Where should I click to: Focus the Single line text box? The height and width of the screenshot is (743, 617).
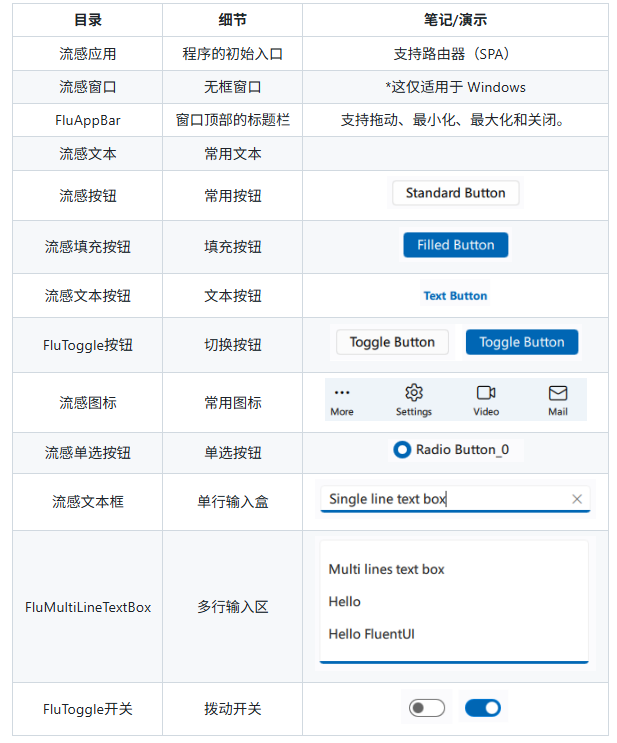[x=455, y=499]
